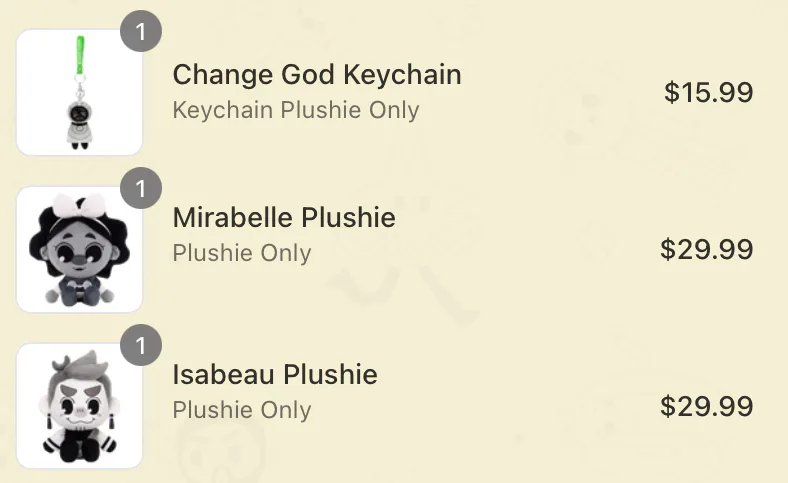Image resolution: width=788 pixels, height=483 pixels.
Task: Click the white bow on Mirabelle plush
Action: (x=79, y=207)
